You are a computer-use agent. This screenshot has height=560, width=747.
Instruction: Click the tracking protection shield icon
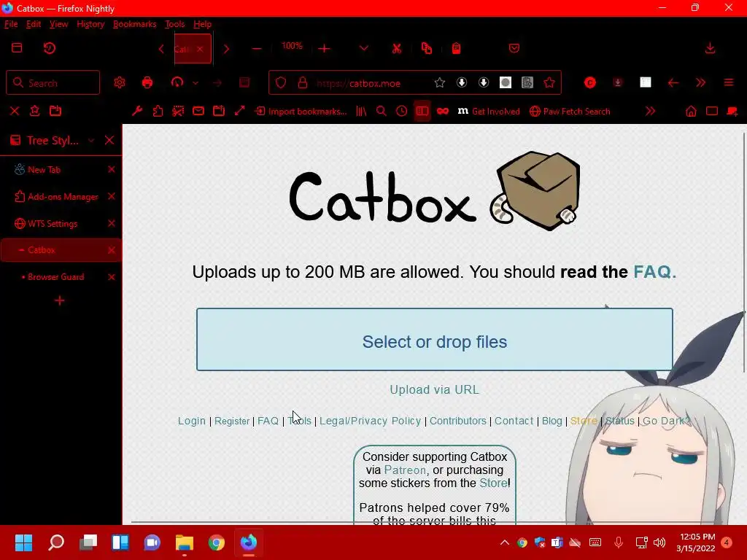pos(281,83)
